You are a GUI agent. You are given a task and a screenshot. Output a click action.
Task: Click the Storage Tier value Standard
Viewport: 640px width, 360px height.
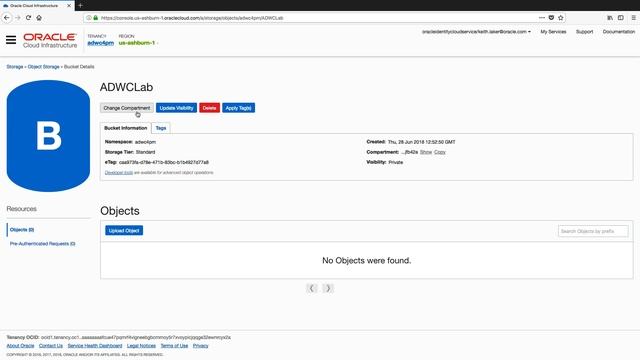tap(145, 152)
